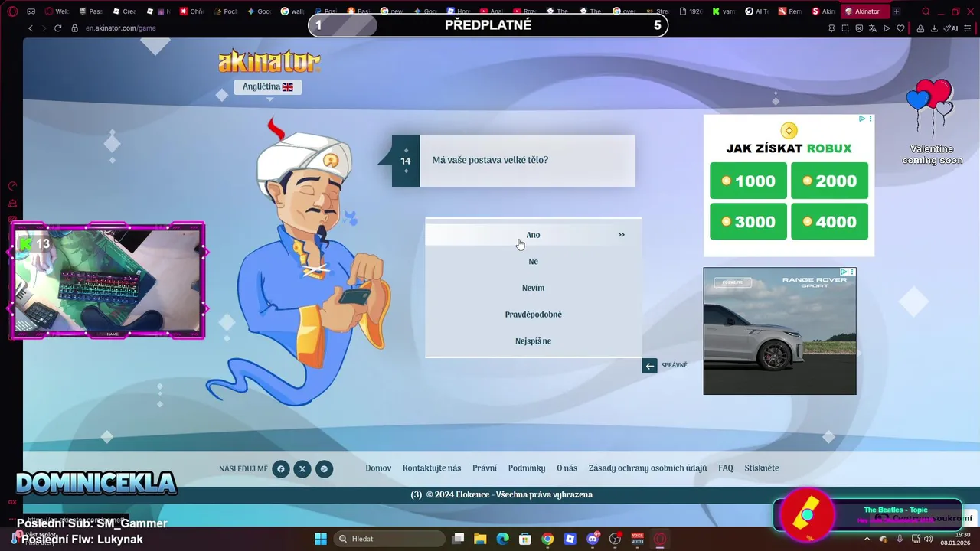Open the Easy Setup menu icon
The height and width of the screenshot is (551, 980).
point(969,28)
